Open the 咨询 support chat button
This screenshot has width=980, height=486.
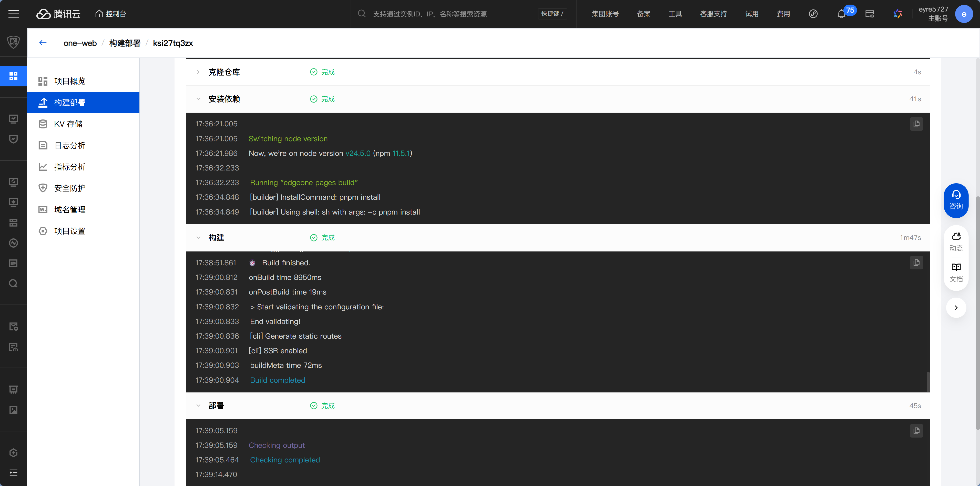956,200
